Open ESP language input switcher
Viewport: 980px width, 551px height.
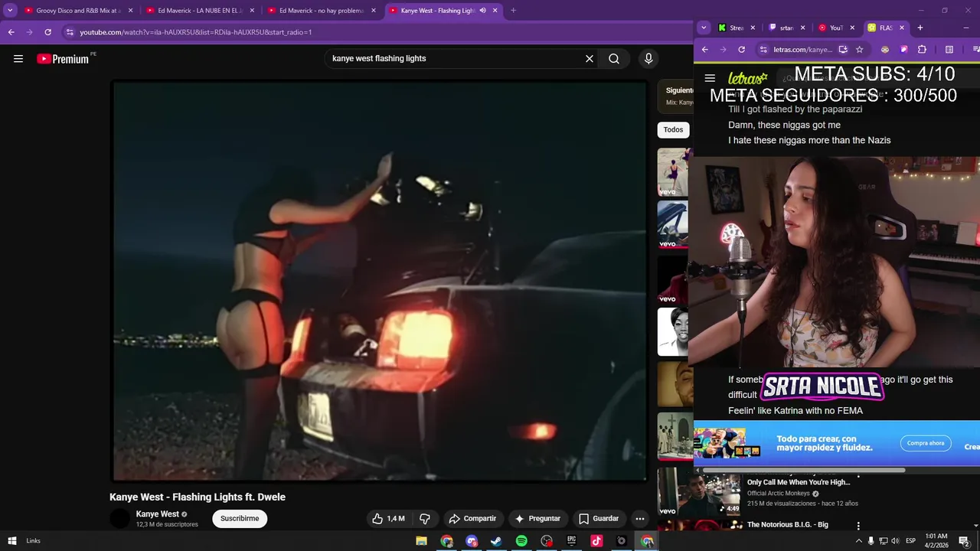coord(910,541)
